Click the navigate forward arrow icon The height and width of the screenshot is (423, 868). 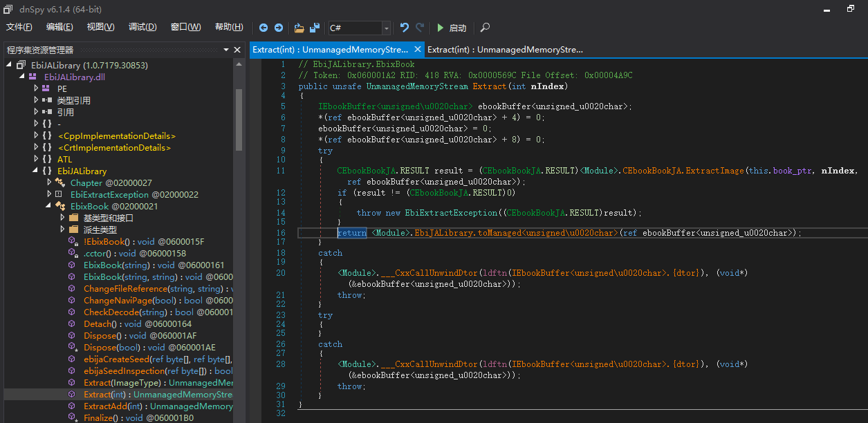pyautogui.click(x=278, y=28)
